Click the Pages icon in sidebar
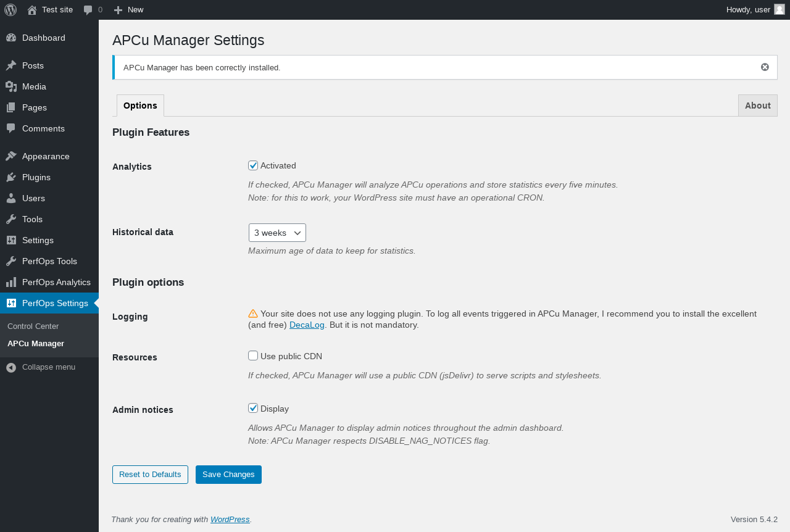 [11, 107]
